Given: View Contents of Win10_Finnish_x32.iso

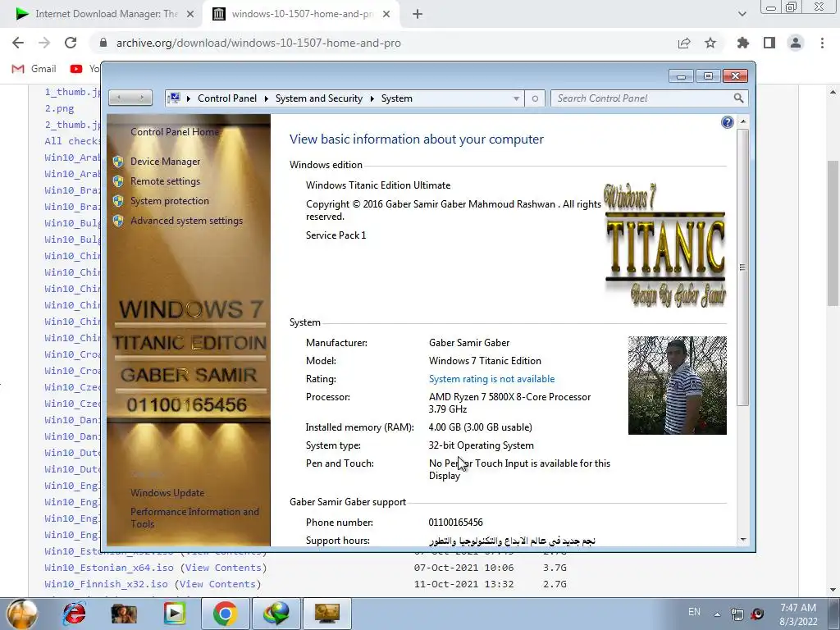Looking at the screenshot, I should point(217,584).
